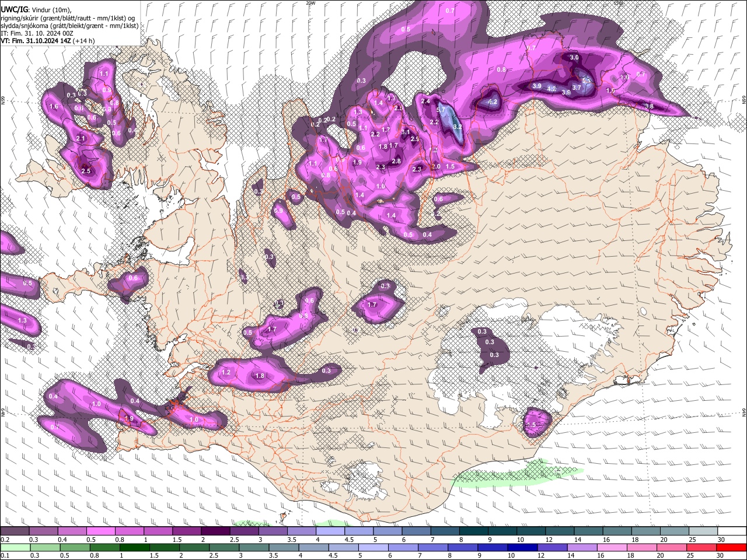Click the "3.8" value at the northeast coast

point(649,107)
